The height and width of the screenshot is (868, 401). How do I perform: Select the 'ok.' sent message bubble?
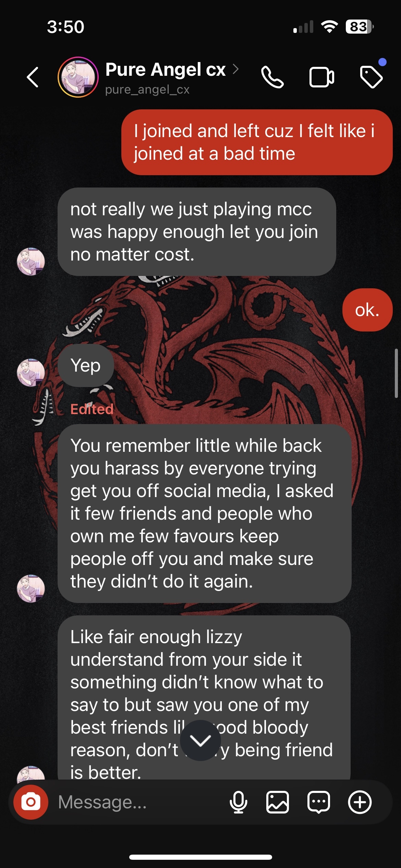pos(367,310)
